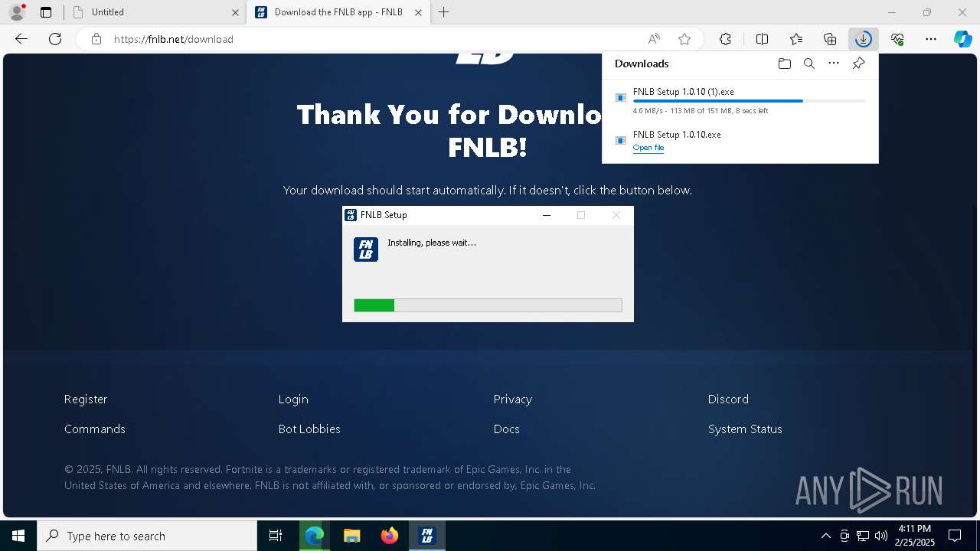Select FNLB Setup 1.0.10 (1).exe download

740,101
